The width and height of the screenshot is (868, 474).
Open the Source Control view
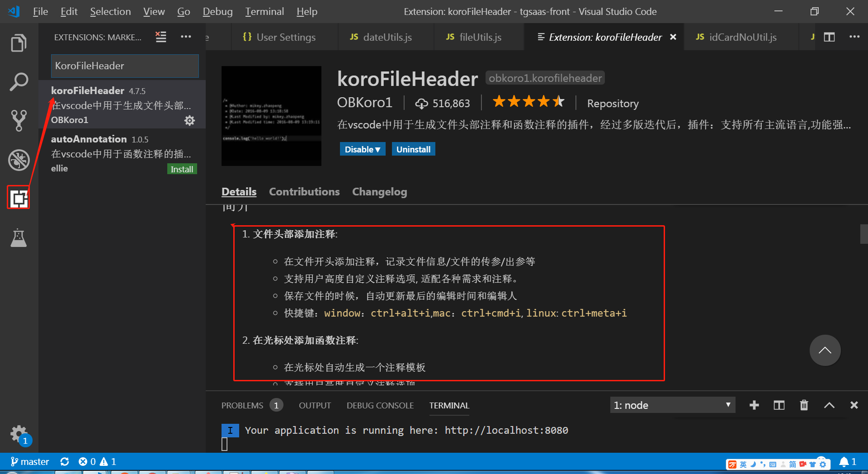(x=18, y=120)
